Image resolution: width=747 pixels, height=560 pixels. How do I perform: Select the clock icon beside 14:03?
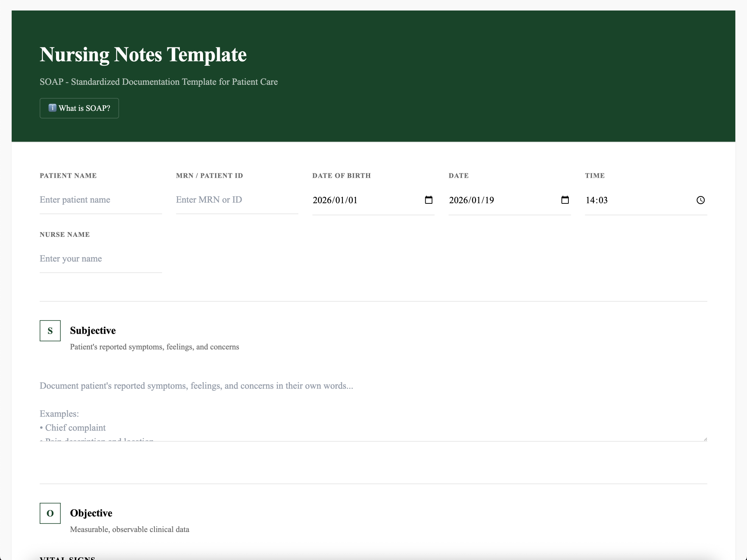click(x=701, y=200)
